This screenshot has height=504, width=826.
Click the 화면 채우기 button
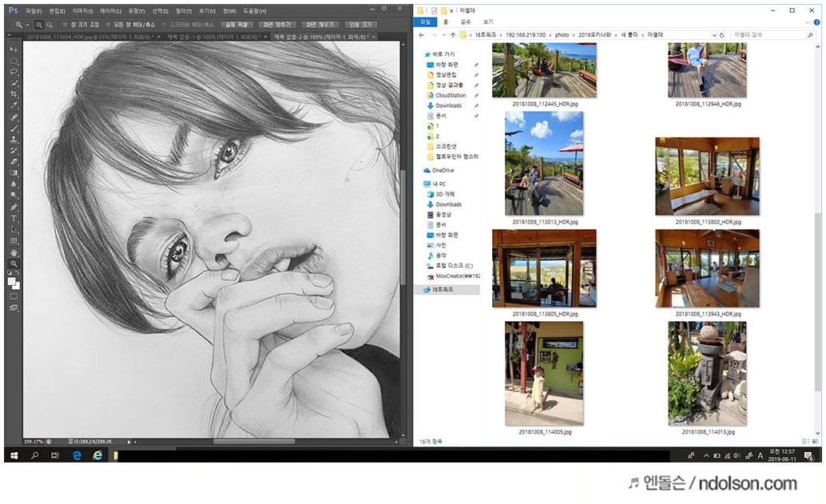coord(320,25)
